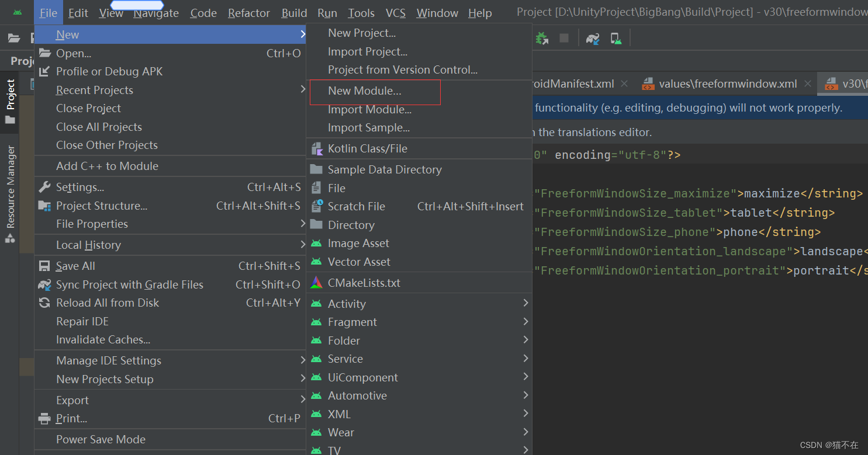Choose Close Project
This screenshot has height=455, width=868.
pyautogui.click(x=171, y=108)
